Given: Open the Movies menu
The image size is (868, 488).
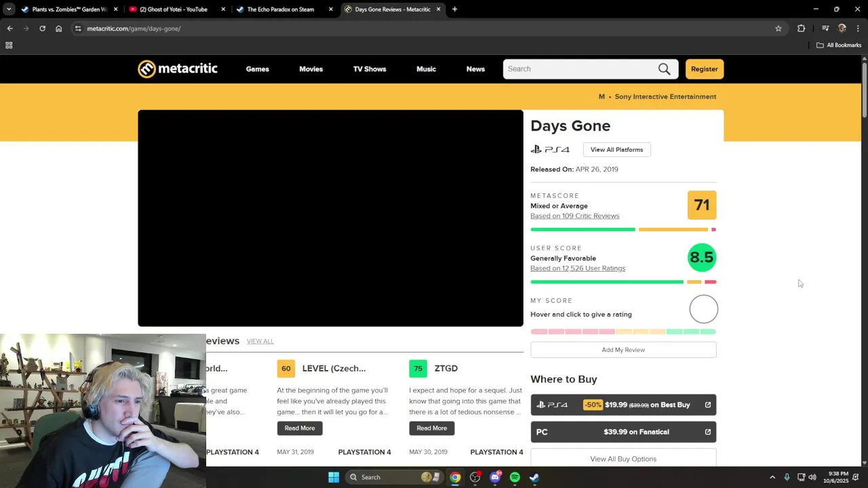Looking at the screenshot, I should click(x=311, y=69).
